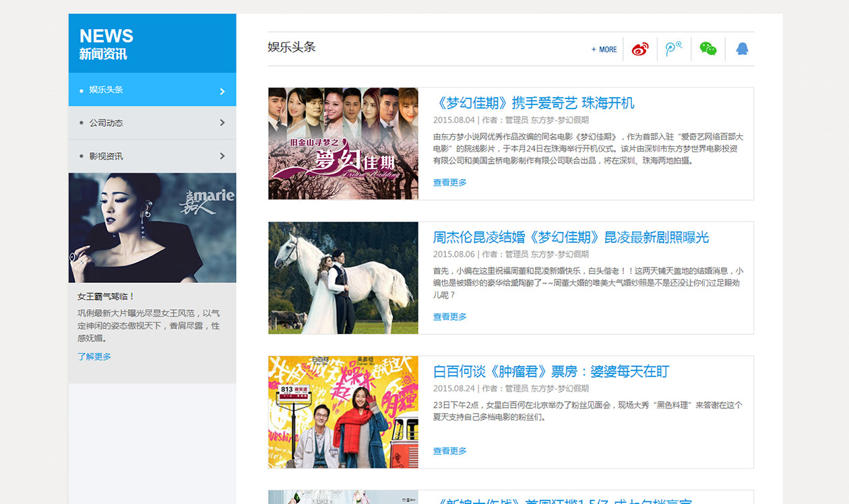Open the 梦幻佳期 movie poster thumbnail
This screenshot has width=849, height=504.
(343, 144)
